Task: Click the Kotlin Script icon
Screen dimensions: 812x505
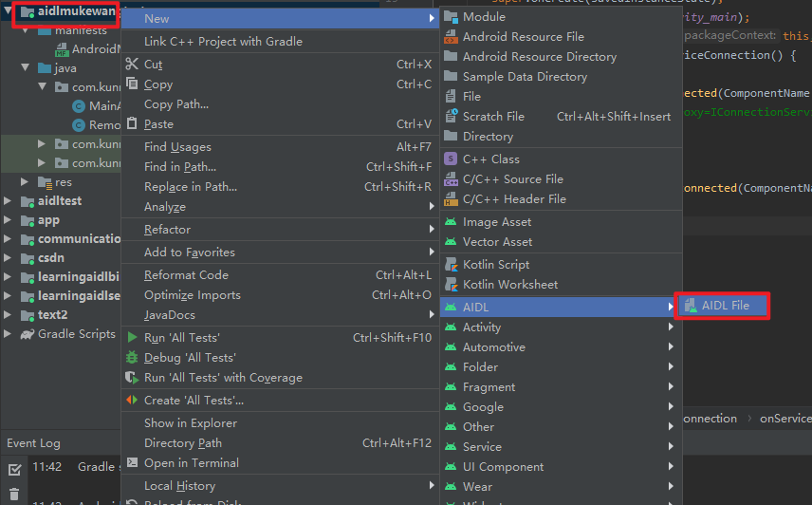Action: 451,265
